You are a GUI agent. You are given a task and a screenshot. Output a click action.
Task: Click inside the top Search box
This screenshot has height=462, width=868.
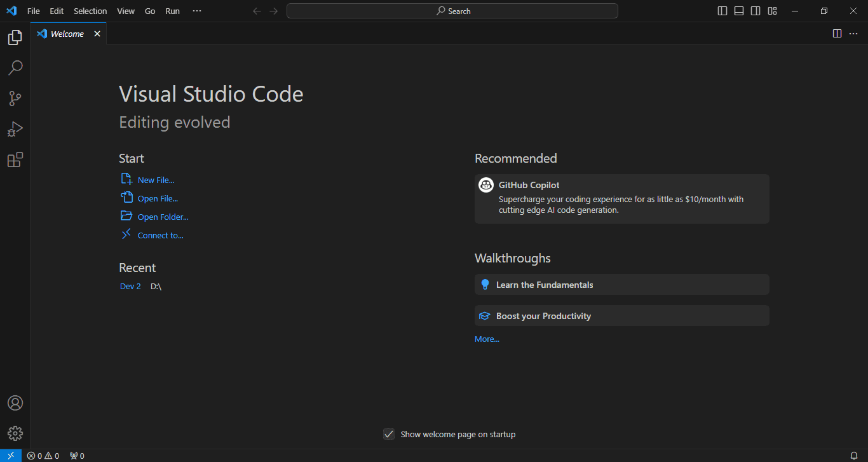[452, 10]
